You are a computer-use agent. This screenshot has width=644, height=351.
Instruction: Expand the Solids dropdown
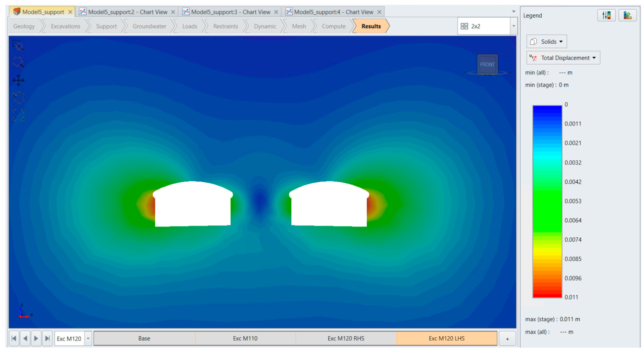click(x=546, y=42)
